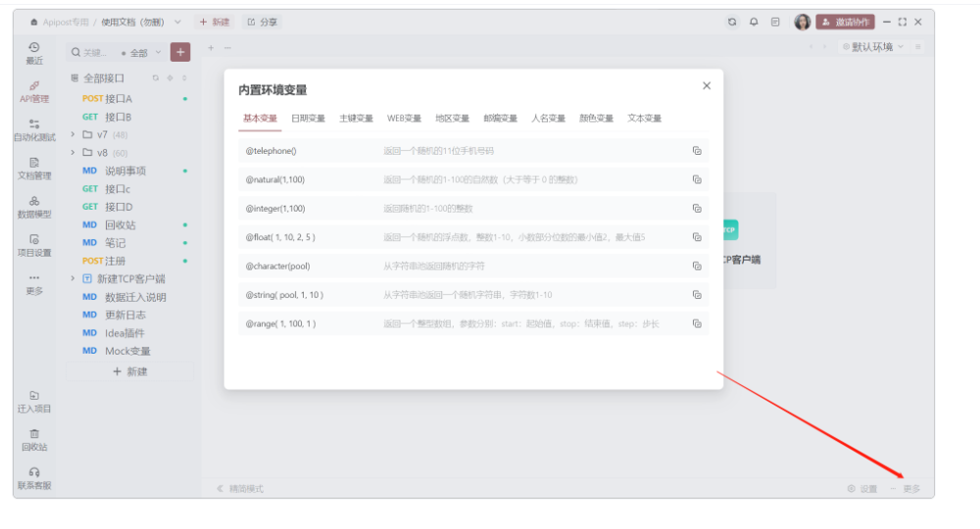Switch to the 地区变量 tab
Image resolution: width=980 pixels, height=529 pixels.
tap(452, 118)
